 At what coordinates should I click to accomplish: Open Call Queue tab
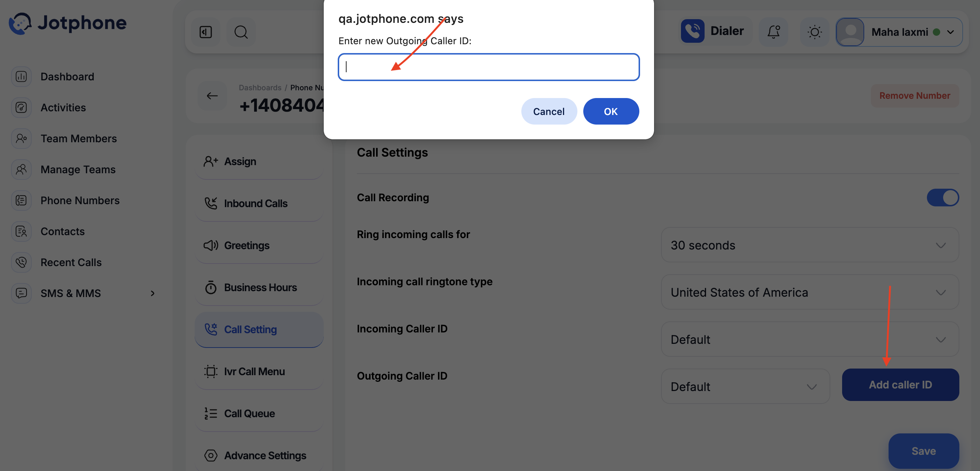coord(259,413)
